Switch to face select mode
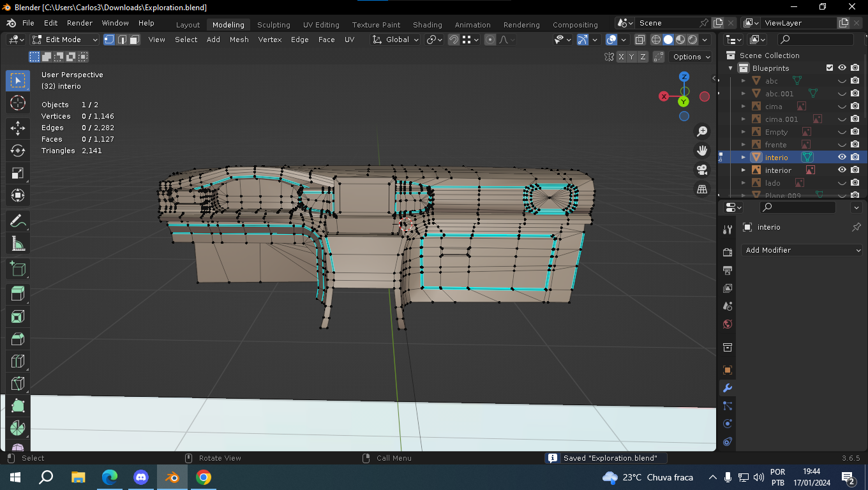Screen dimensions: 868x490 click(135, 40)
